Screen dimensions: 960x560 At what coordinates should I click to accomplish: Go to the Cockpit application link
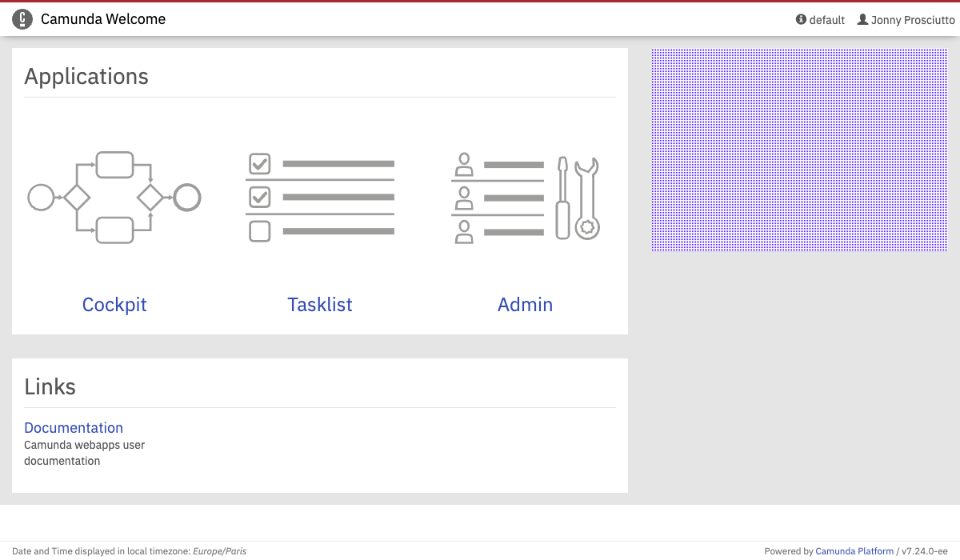coord(114,305)
